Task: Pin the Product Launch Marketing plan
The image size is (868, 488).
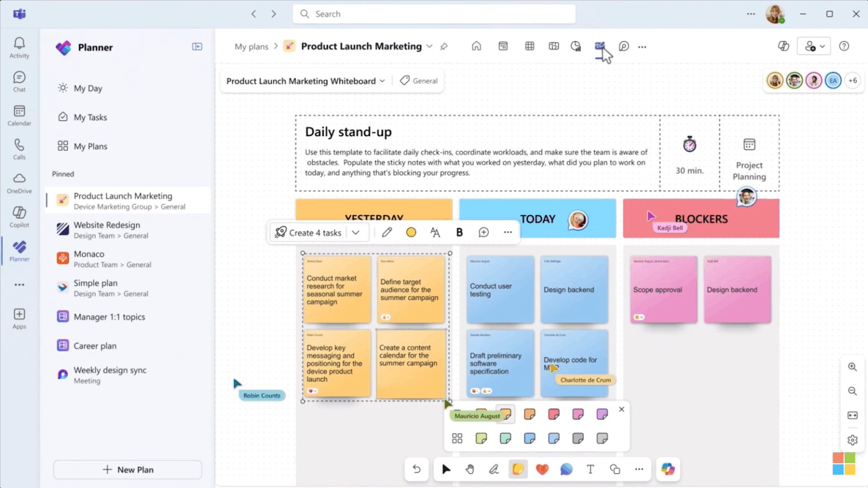Action: (x=445, y=46)
